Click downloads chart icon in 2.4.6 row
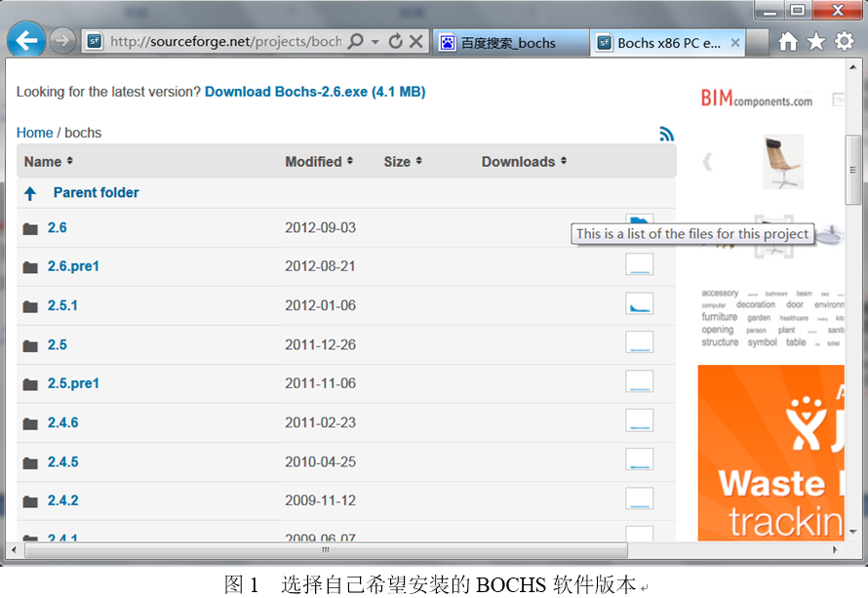The width and height of the screenshot is (868, 598). (x=640, y=420)
